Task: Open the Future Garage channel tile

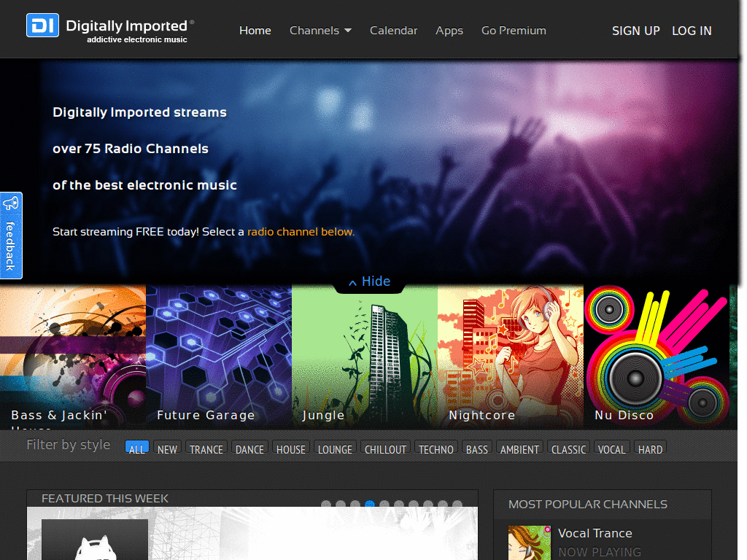Action: [x=219, y=357]
